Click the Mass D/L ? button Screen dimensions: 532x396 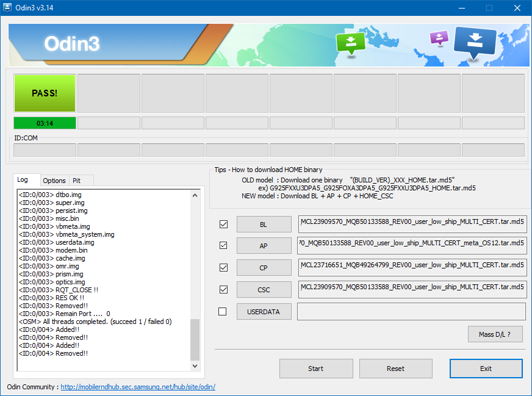pyautogui.click(x=495, y=334)
